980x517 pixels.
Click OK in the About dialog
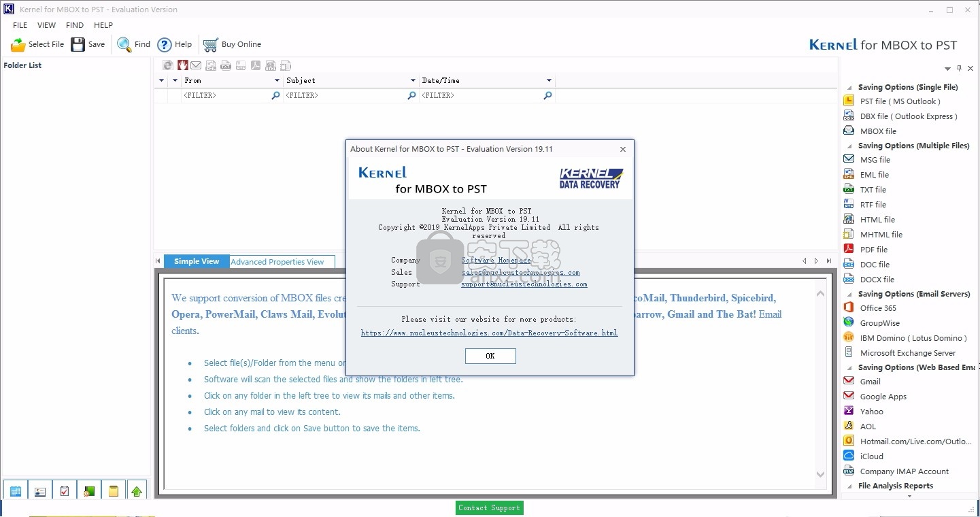coord(490,356)
